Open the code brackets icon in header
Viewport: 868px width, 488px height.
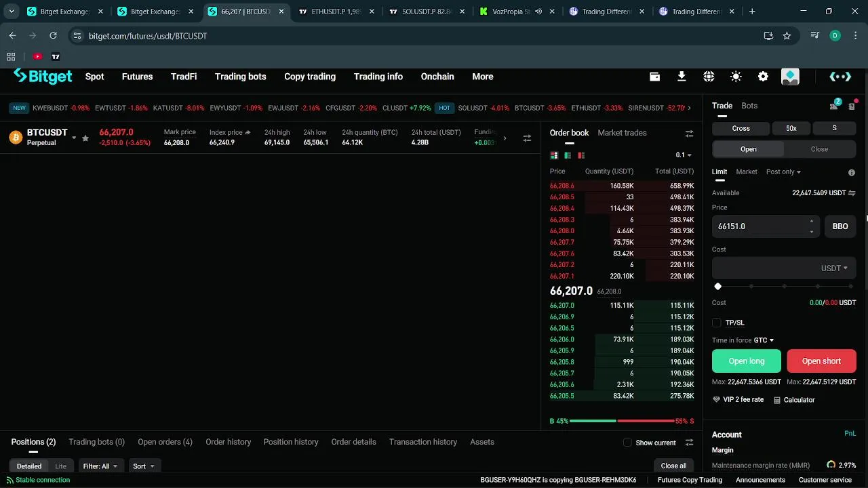tap(840, 77)
